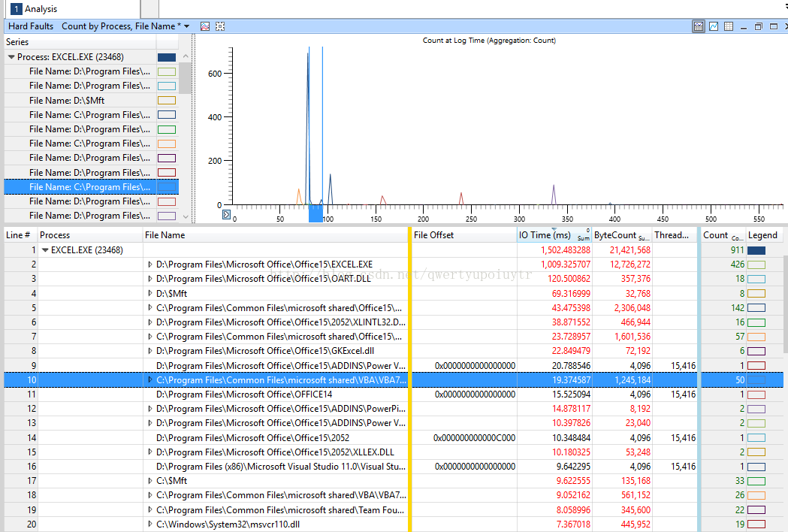Select the D:\$Mft series entry

(92, 101)
